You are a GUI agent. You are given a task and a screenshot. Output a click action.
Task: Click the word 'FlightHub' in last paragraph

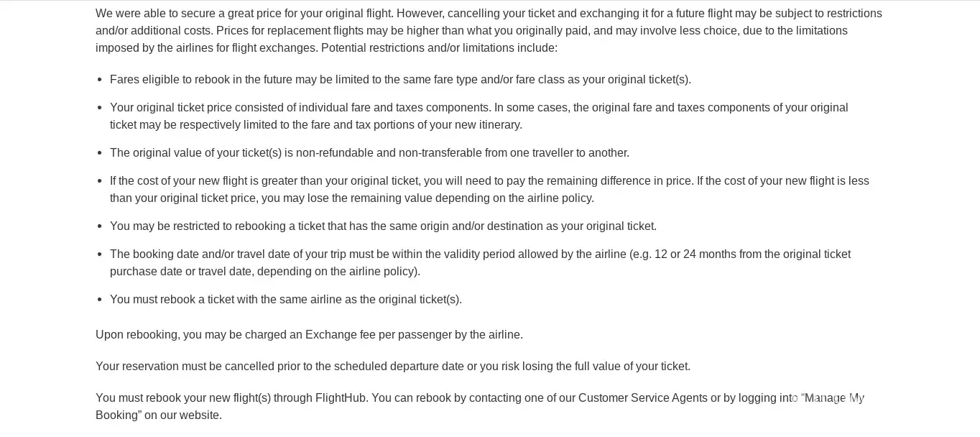(x=341, y=398)
